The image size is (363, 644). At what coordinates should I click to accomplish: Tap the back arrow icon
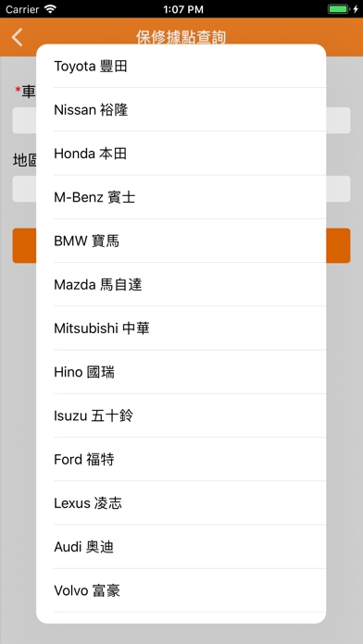18,37
